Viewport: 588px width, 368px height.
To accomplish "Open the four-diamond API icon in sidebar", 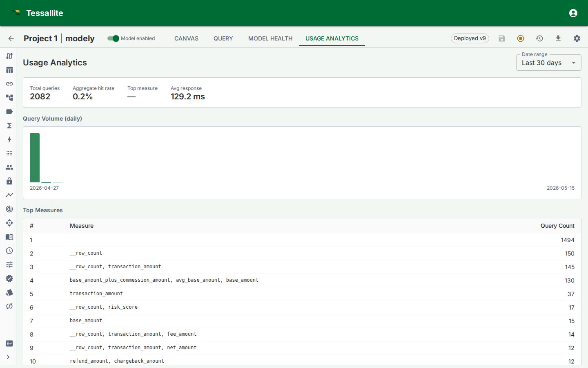I will (x=9, y=223).
